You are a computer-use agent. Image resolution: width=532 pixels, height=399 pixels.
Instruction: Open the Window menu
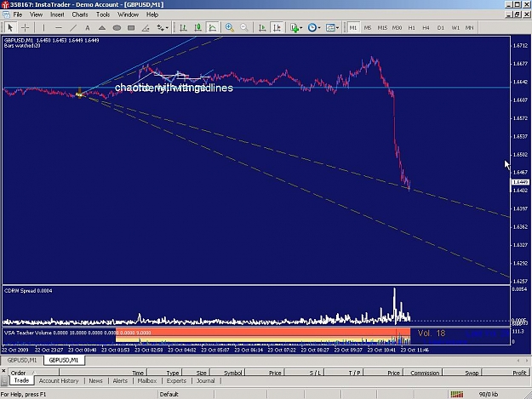128,14
